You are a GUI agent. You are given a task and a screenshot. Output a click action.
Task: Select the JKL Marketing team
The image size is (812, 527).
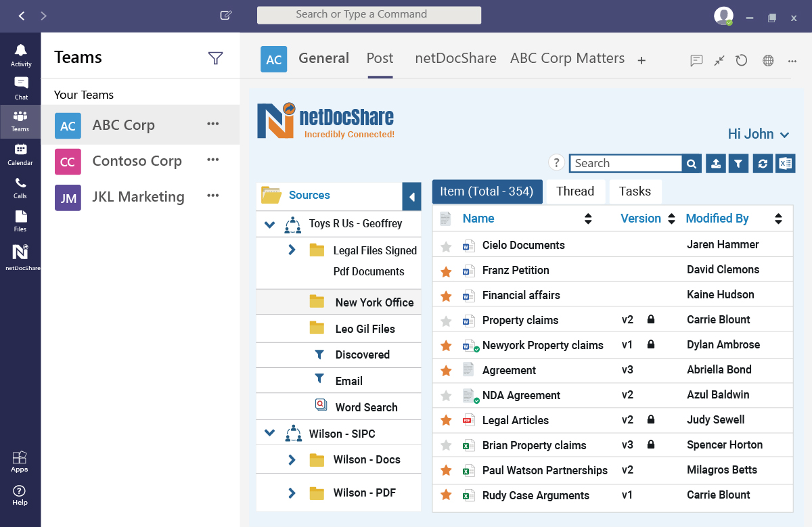pyautogui.click(x=140, y=197)
